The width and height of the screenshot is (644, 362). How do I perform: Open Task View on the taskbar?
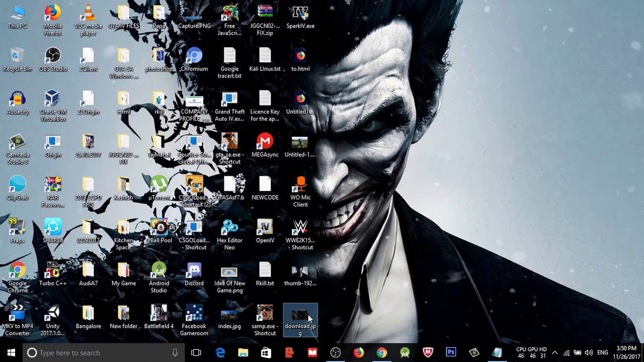(x=196, y=353)
